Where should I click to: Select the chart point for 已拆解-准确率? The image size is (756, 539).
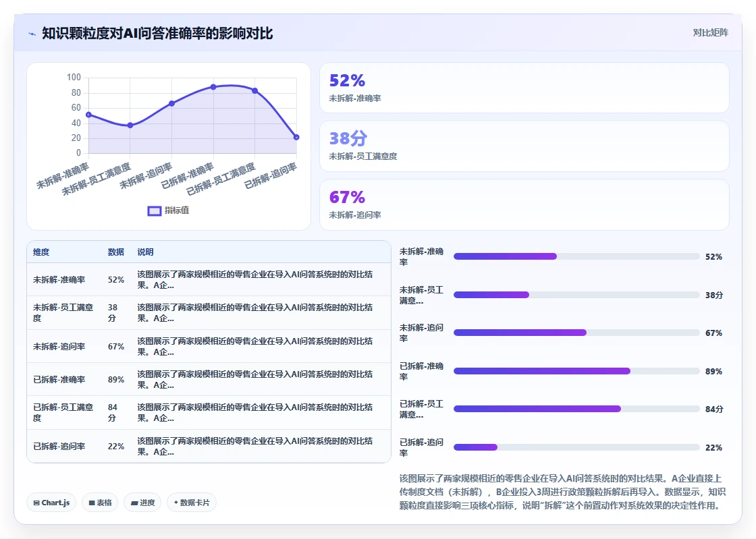(213, 87)
